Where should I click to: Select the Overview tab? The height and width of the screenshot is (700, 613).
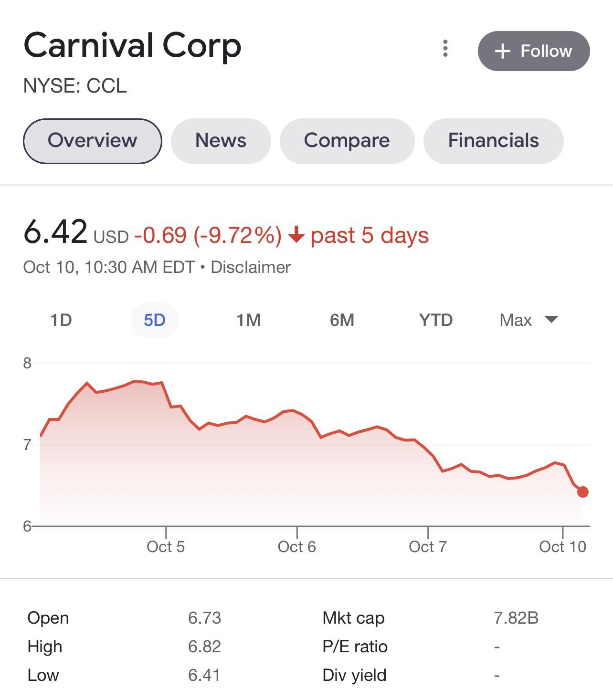pyautogui.click(x=93, y=141)
